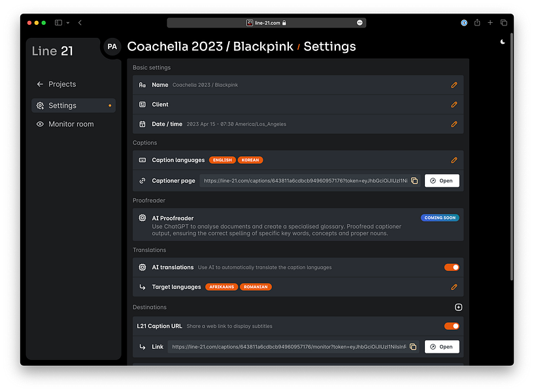The width and height of the screenshot is (534, 392).
Task: Click the 'Destinations' section heading
Action: tap(150, 307)
